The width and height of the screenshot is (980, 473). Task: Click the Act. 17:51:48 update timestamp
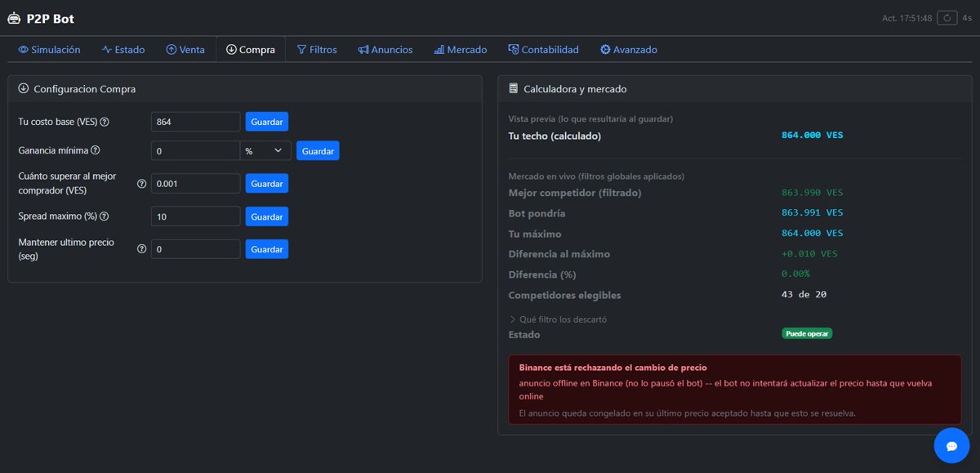coord(906,18)
